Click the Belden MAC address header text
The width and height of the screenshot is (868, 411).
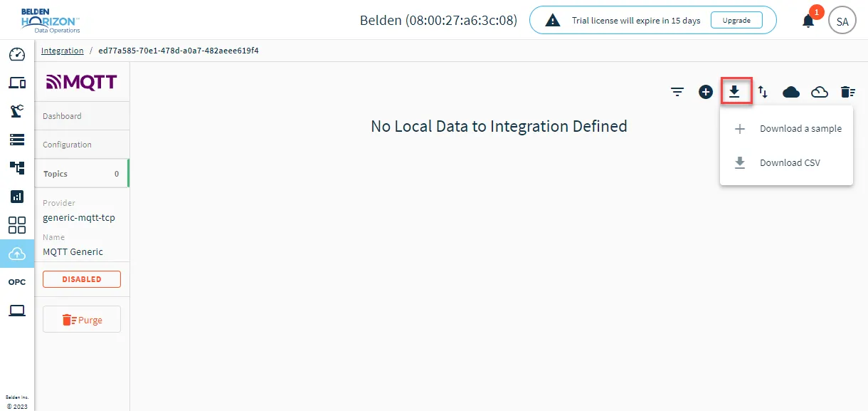pos(438,21)
